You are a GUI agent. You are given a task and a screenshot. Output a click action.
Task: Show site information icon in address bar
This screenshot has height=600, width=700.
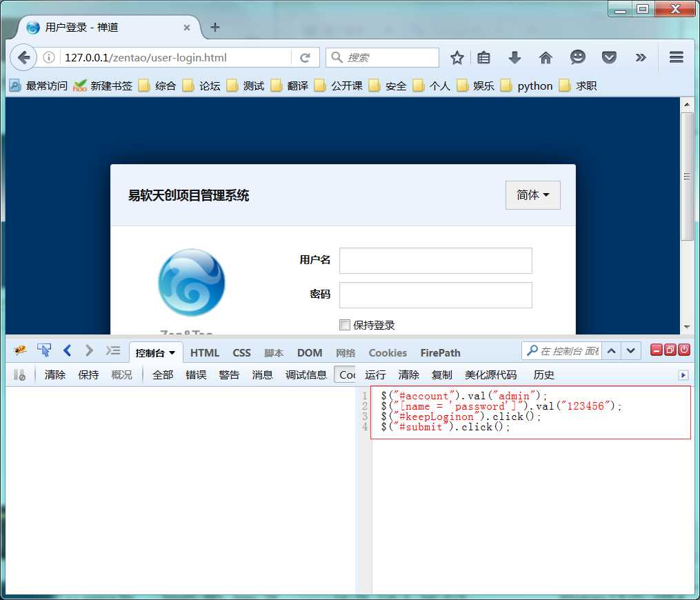click(49, 58)
